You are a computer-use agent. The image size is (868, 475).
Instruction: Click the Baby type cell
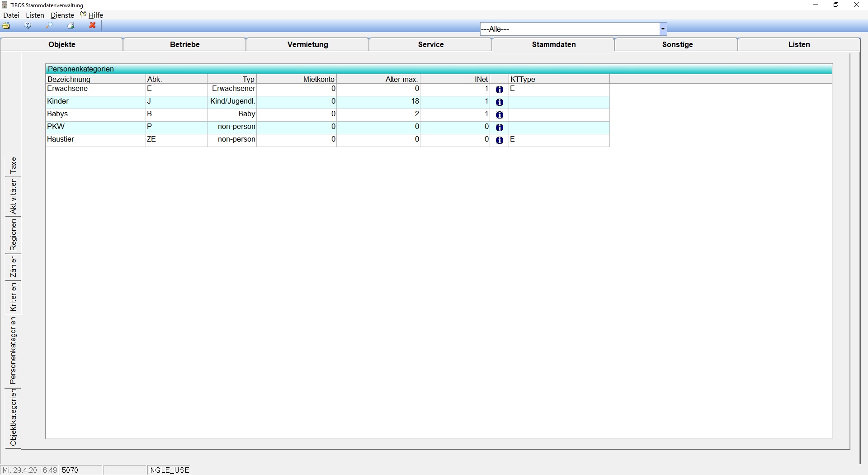[x=232, y=114]
